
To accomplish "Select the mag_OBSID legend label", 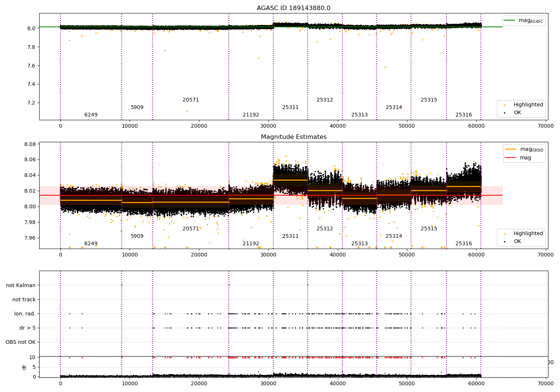I will (x=532, y=150).
